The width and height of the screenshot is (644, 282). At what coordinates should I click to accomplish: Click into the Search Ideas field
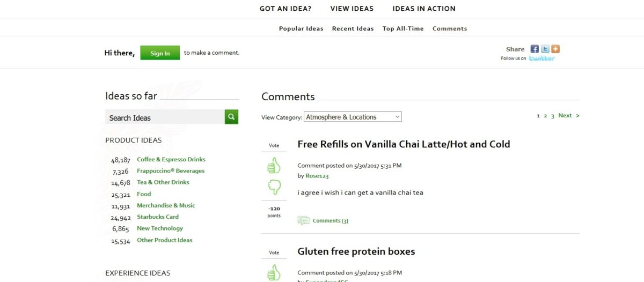(165, 117)
